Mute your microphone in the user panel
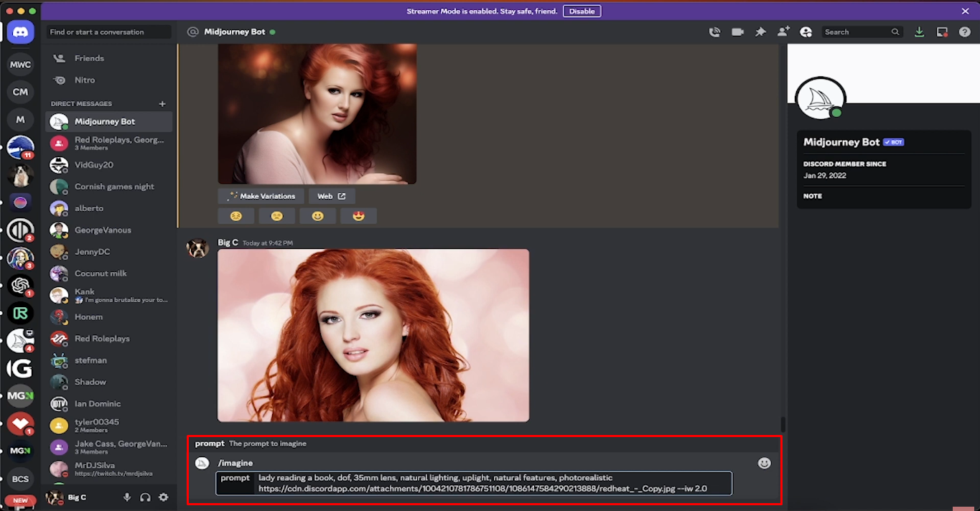 tap(127, 496)
